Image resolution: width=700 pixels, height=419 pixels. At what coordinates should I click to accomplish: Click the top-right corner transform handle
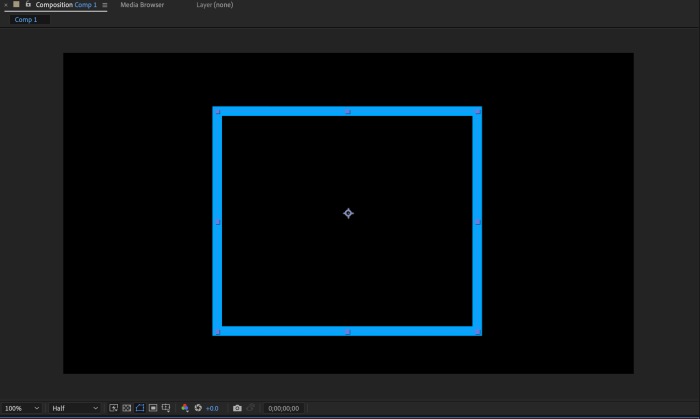tap(477, 112)
